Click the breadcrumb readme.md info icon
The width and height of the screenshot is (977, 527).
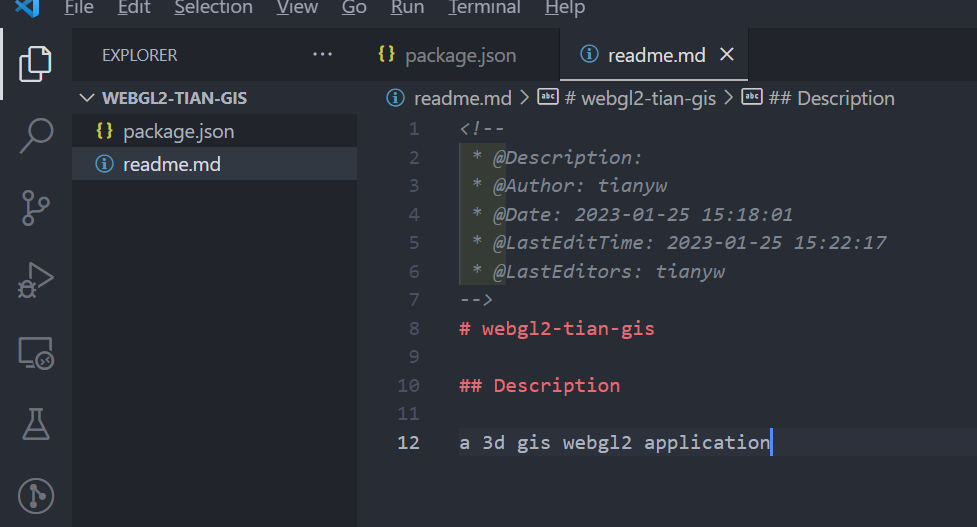click(395, 98)
